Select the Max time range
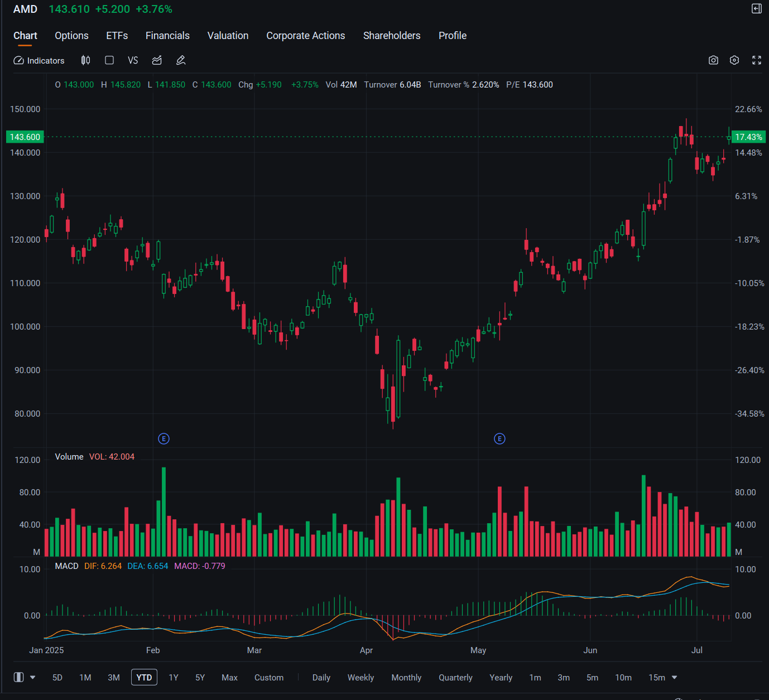769x700 pixels. 229,677
